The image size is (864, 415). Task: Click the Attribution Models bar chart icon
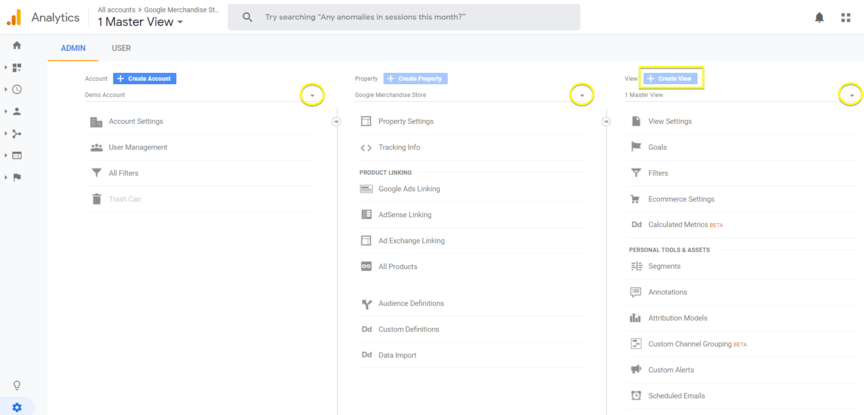tap(636, 318)
